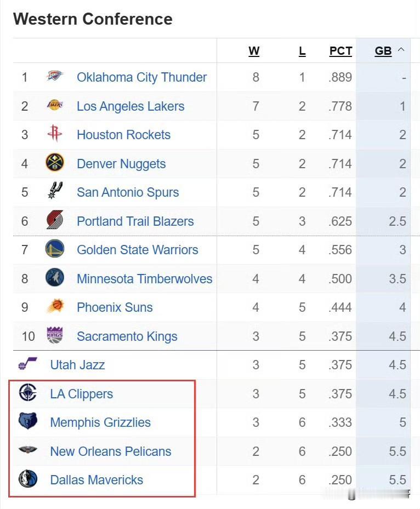Click the Phoenix Suns logo

click(55, 306)
